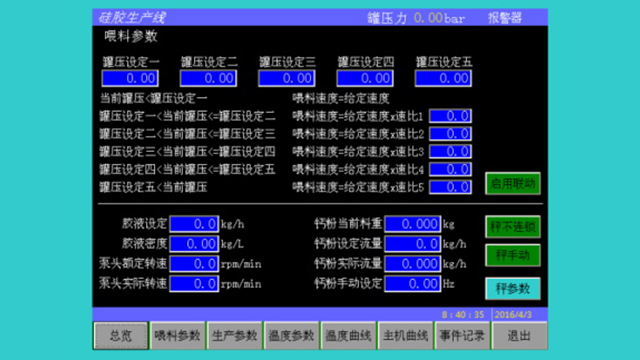The height and width of the screenshot is (360, 640).
Task: Open the 温度参数 page
Action: tap(291, 336)
